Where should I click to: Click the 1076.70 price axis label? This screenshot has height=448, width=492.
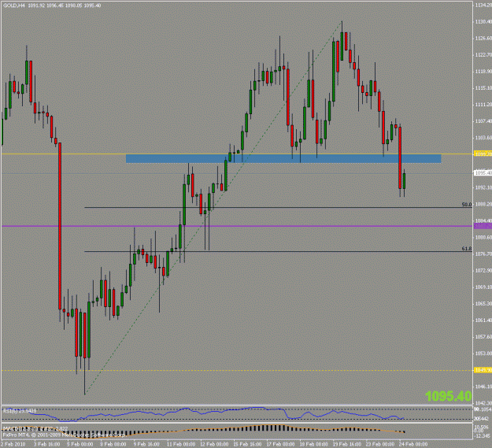click(x=483, y=254)
